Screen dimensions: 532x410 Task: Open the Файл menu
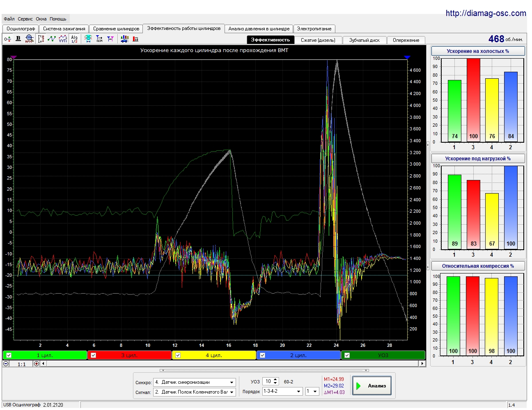[9, 19]
